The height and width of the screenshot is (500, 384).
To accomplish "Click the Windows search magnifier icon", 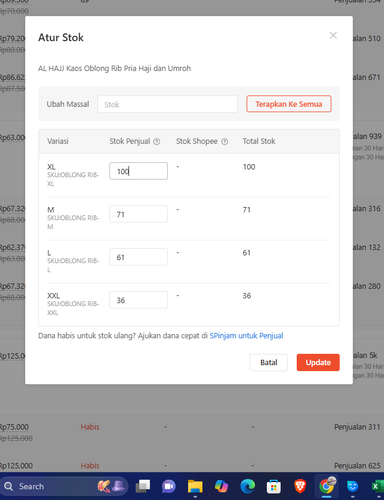I will [x=9, y=486].
